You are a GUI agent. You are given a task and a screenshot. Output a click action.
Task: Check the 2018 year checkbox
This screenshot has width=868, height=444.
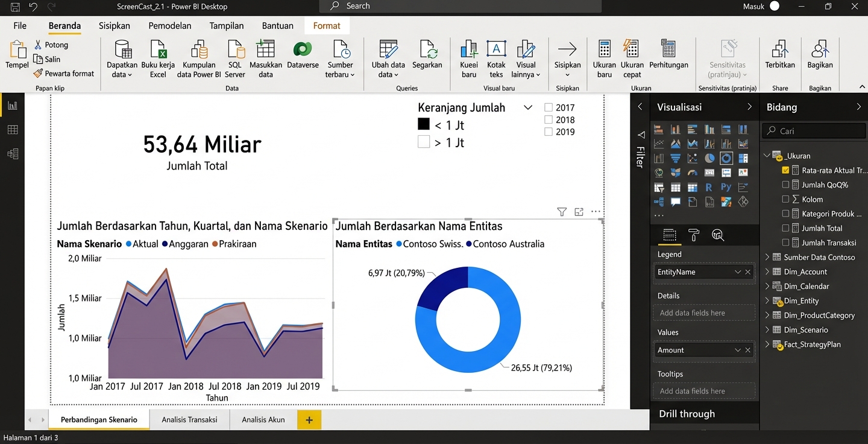click(x=549, y=120)
